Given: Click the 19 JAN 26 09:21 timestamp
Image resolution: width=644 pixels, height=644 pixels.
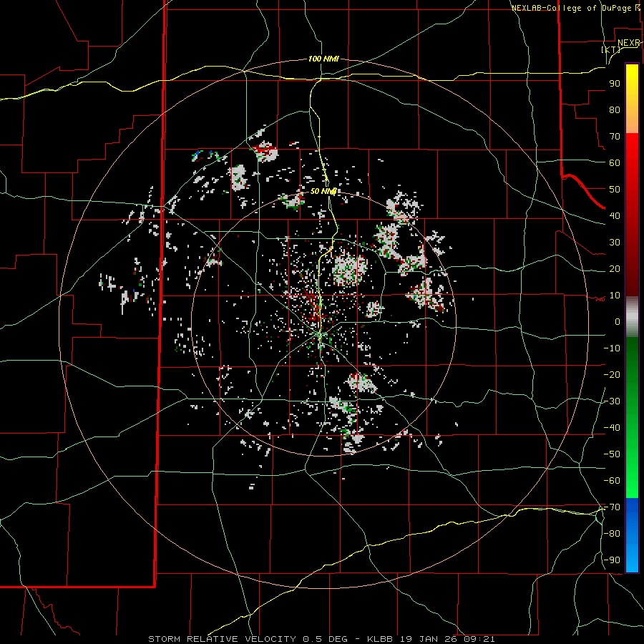Looking at the screenshot, I should [447, 639].
